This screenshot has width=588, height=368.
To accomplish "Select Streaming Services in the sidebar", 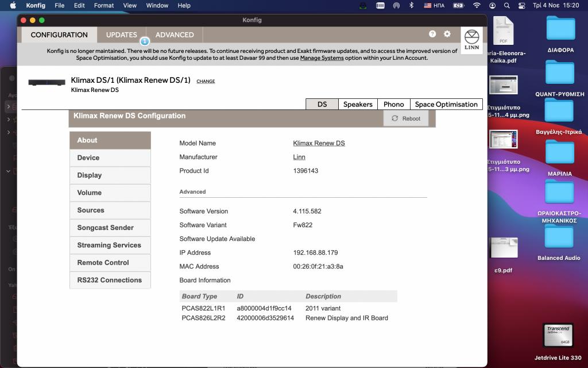I will (109, 245).
